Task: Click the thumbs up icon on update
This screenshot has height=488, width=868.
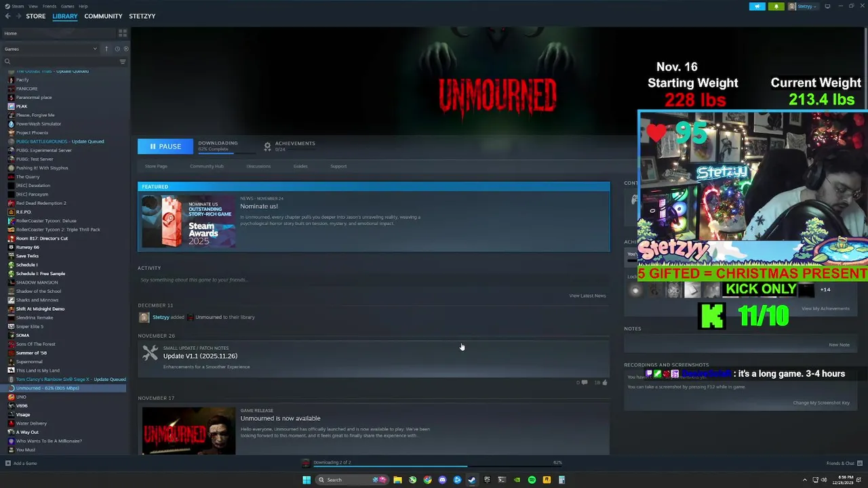Action: 604,382
